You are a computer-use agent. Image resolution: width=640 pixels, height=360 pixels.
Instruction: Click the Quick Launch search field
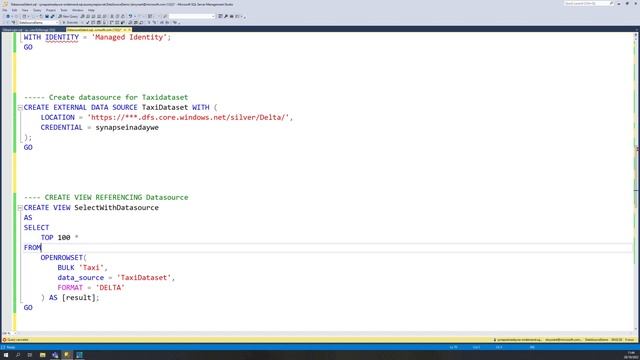(589, 3)
